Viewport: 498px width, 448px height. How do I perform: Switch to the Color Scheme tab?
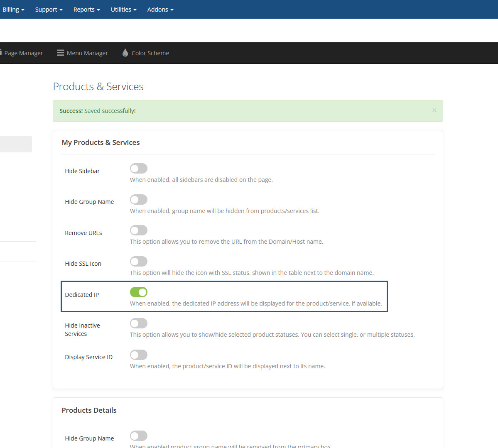[x=150, y=53]
